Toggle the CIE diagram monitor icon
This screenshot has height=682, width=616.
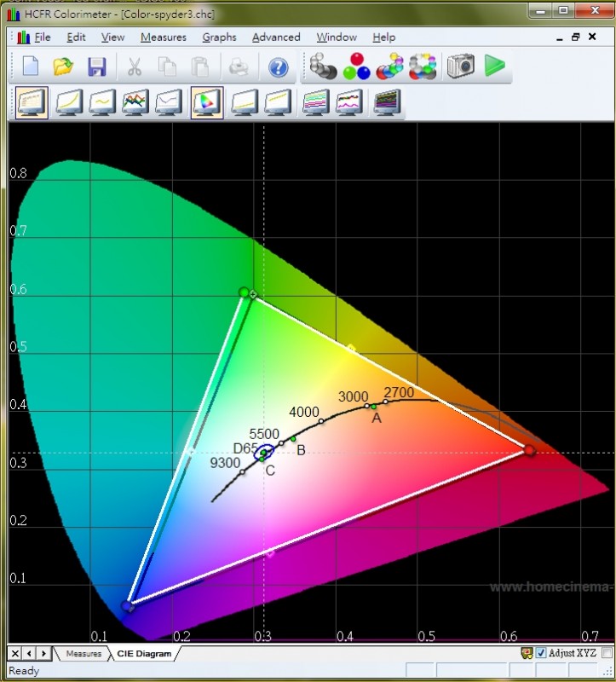tap(207, 102)
